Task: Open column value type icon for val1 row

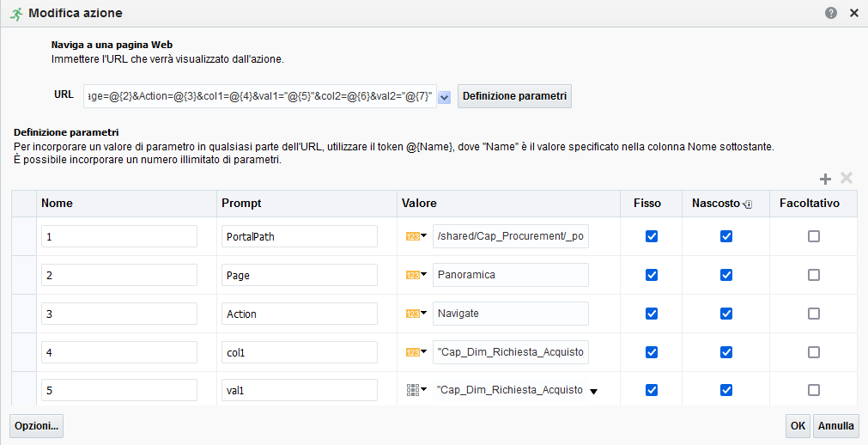Action: [416, 390]
